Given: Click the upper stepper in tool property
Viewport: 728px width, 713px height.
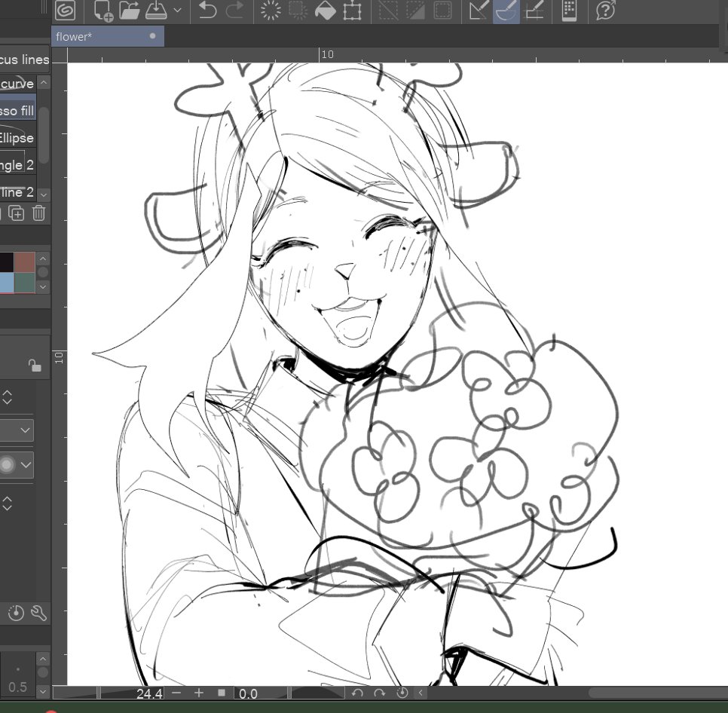Looking at the screenshot, I should [7, 397].
